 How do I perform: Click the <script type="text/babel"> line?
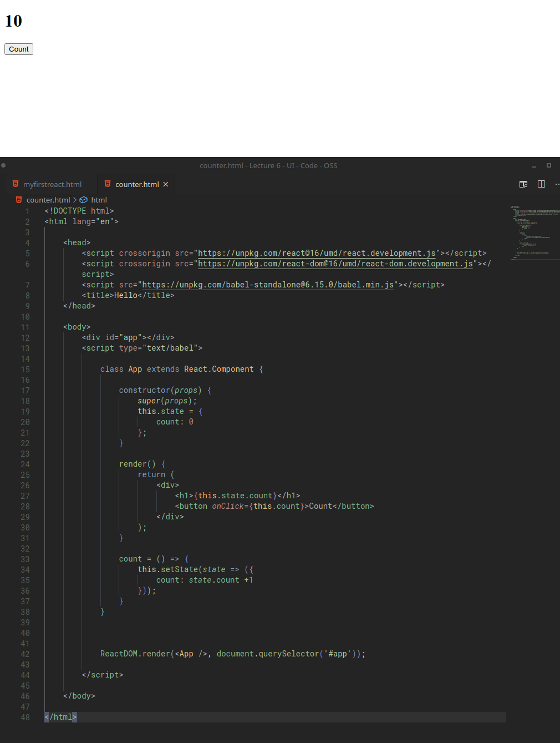142,348
